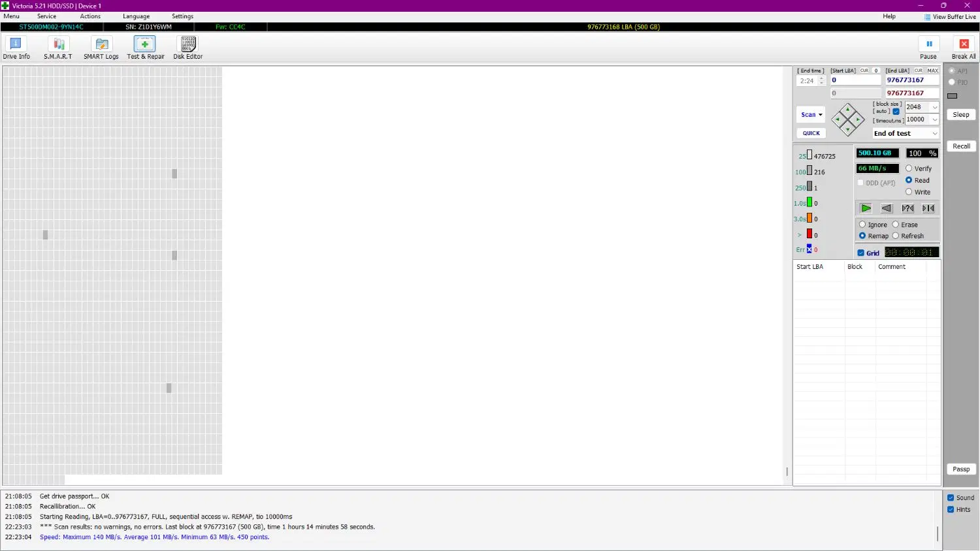Open the Service menu
Screen dimensions: 980x551
pyautogui.click(x=46, y=16)
